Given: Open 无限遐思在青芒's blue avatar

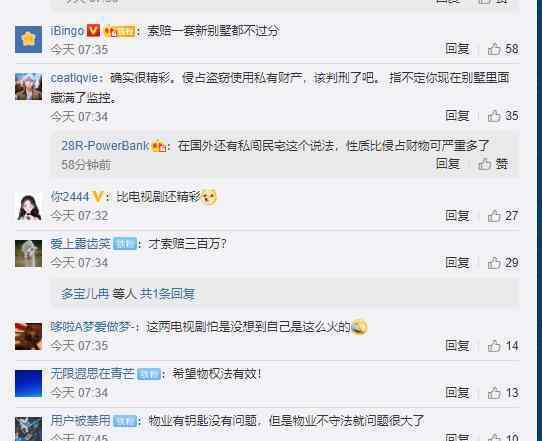Looking at the screenshot, I should (29, 383).
